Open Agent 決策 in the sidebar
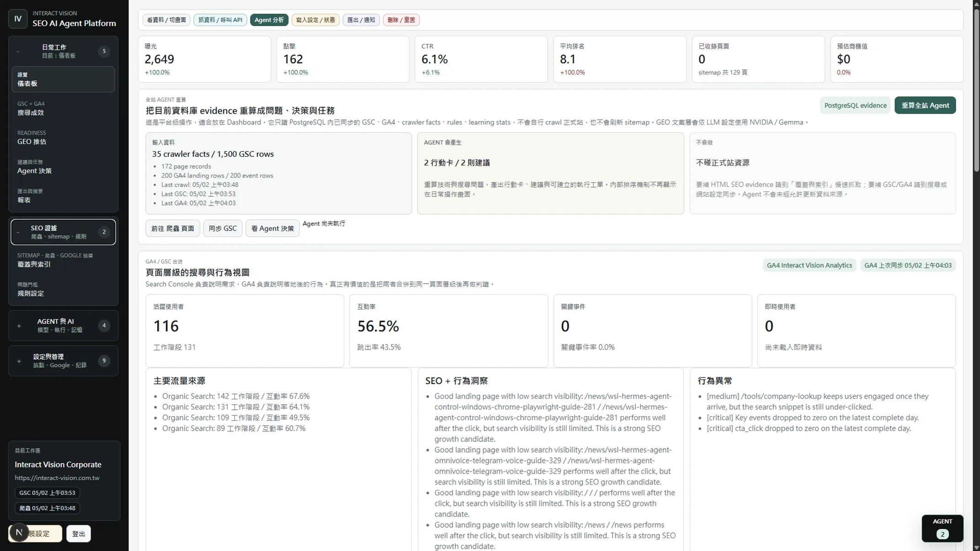The image size is (980, 551). (x=63, y=167)
